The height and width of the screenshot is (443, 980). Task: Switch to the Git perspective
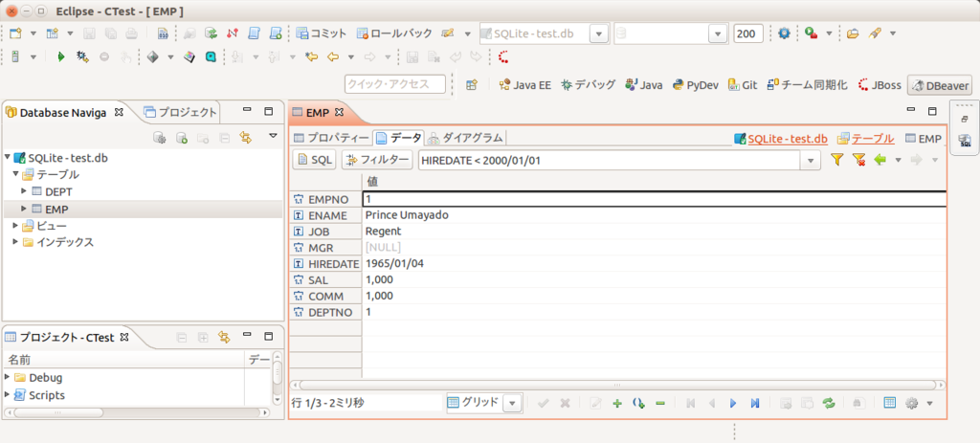pos(743,85)
